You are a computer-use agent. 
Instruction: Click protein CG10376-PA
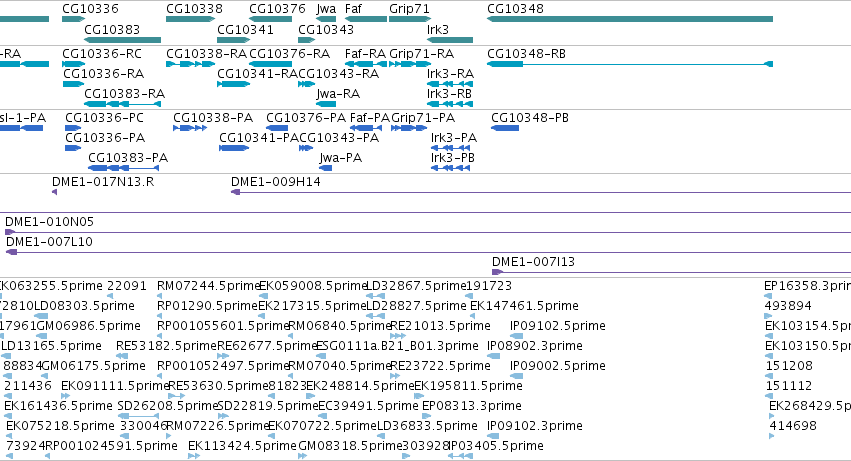coord(306,118)
